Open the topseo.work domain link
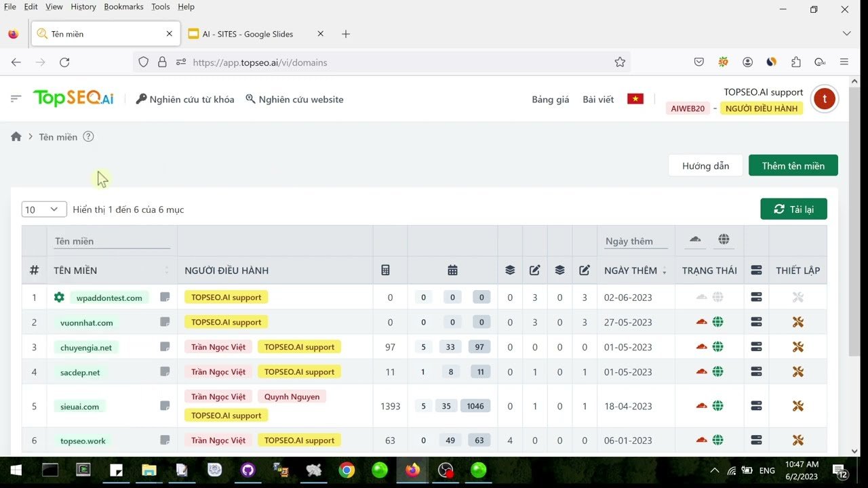The image size is (868, 488). [83, 441]
